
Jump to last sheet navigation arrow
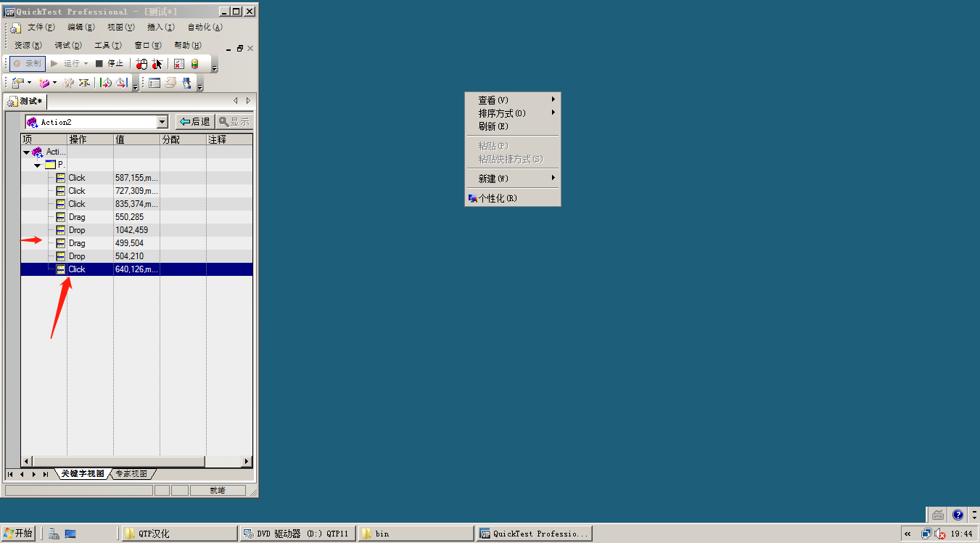point(46,474)
